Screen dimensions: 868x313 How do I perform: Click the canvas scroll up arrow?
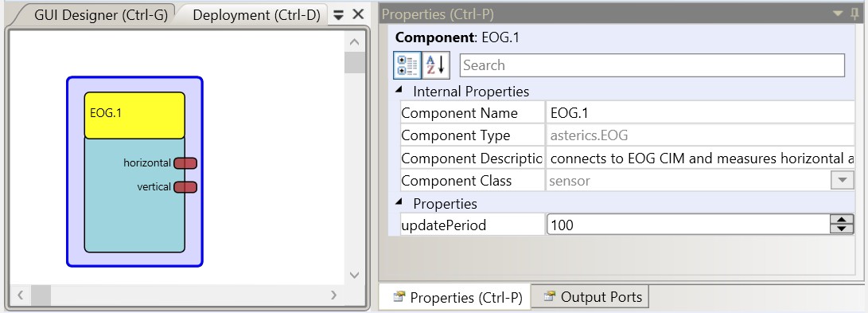click(x=355, y=41)
